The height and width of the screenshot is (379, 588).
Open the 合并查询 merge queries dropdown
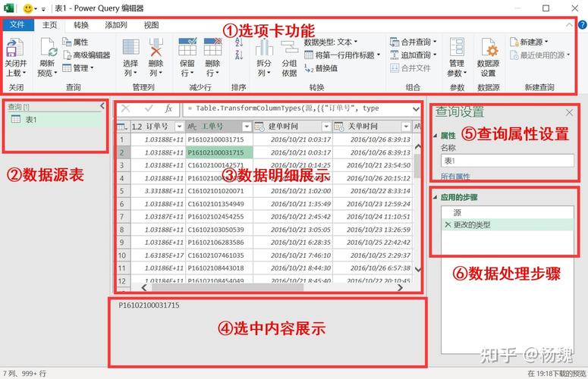pos(413,42)
